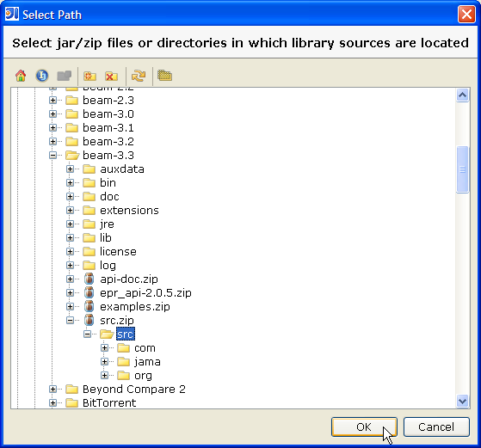Screen dimensions: 481x448
Task: Expand the Beyond Compare 2 folder
Action: (x=52, y=390)
